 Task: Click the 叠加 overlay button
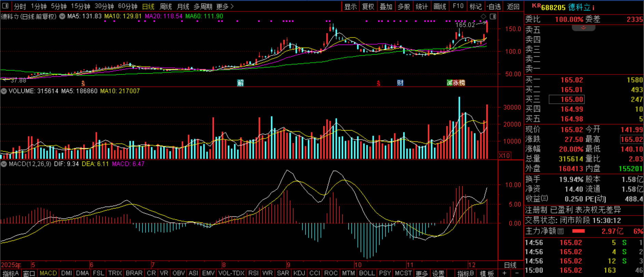coord(386,6)
